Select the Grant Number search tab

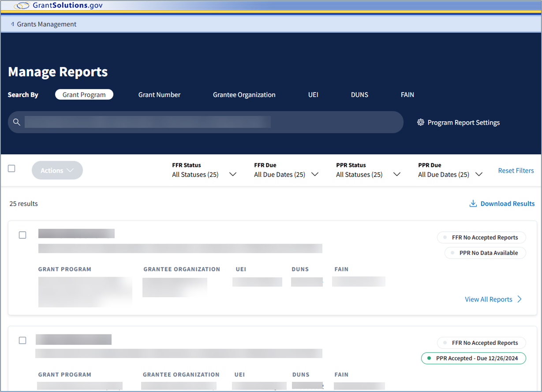pyautogui.click(x=159, y=95)
